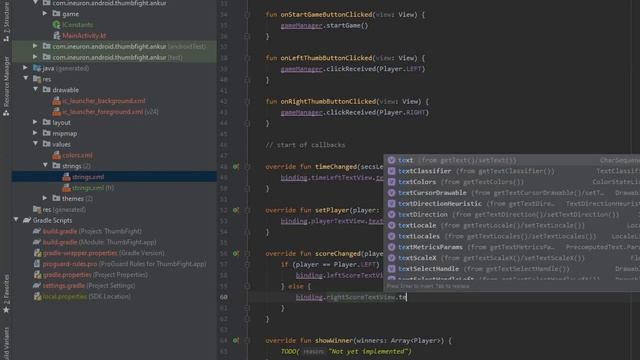Image resolution: width=640 pixels, height=360 pixels.
Task: Expand the layout folder
Action: pyautogui.click(x=36, y=122)
